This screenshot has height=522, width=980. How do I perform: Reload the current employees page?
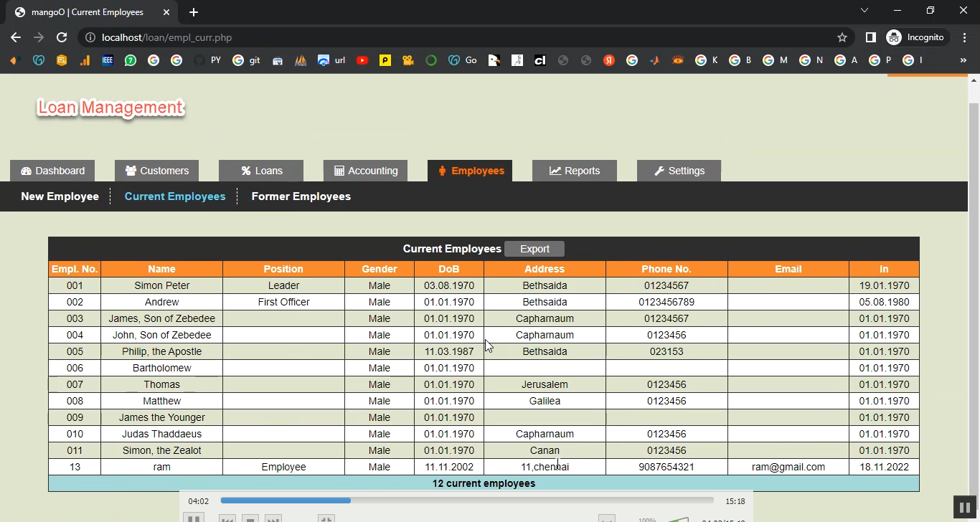[x=62, y=37]
